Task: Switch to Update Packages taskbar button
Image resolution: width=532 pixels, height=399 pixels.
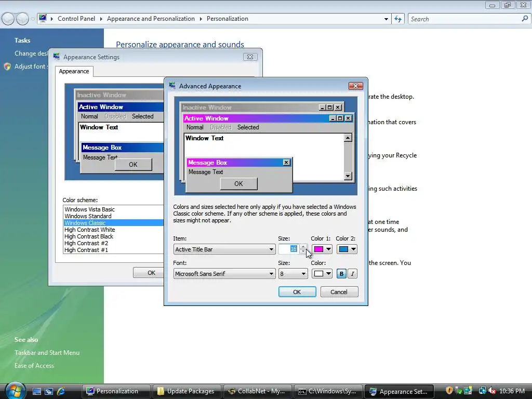Action: pos(187,391)
